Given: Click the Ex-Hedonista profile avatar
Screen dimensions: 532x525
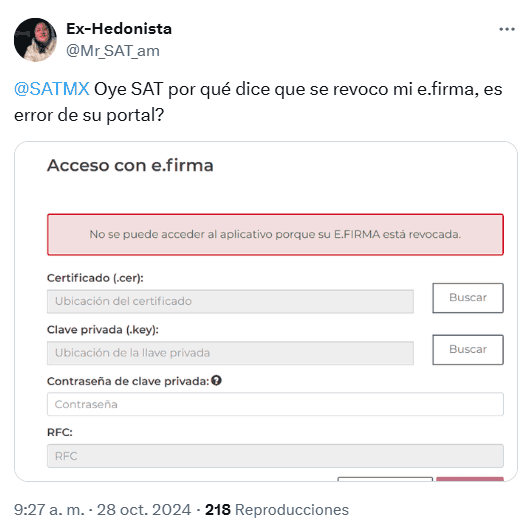Looking at the screenshot, I should (35, 40).
